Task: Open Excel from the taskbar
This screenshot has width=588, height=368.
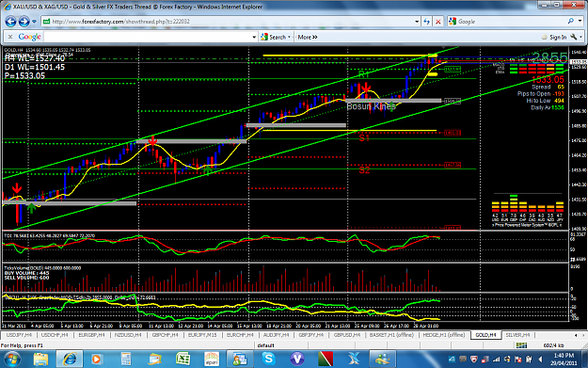Action: tap(183, 360)
